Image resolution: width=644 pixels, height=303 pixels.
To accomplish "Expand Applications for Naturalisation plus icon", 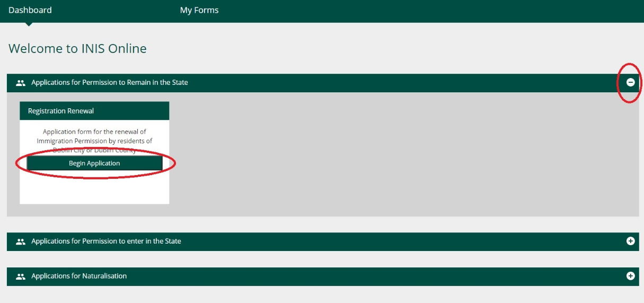I will coord(630,276).
